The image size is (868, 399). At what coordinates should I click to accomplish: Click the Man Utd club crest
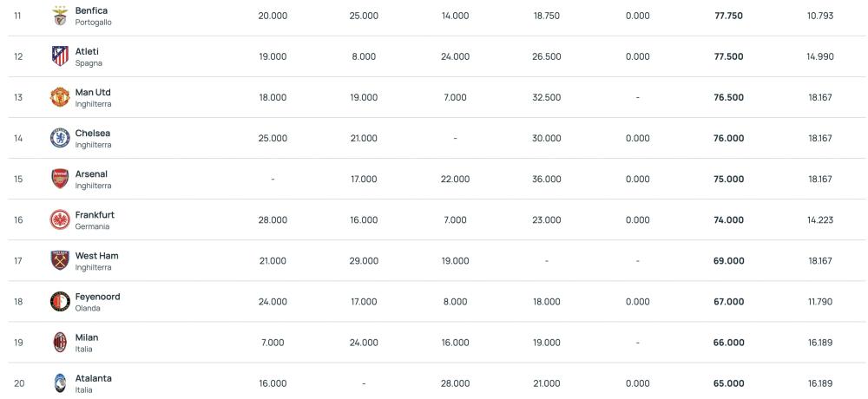click(60, 97)
